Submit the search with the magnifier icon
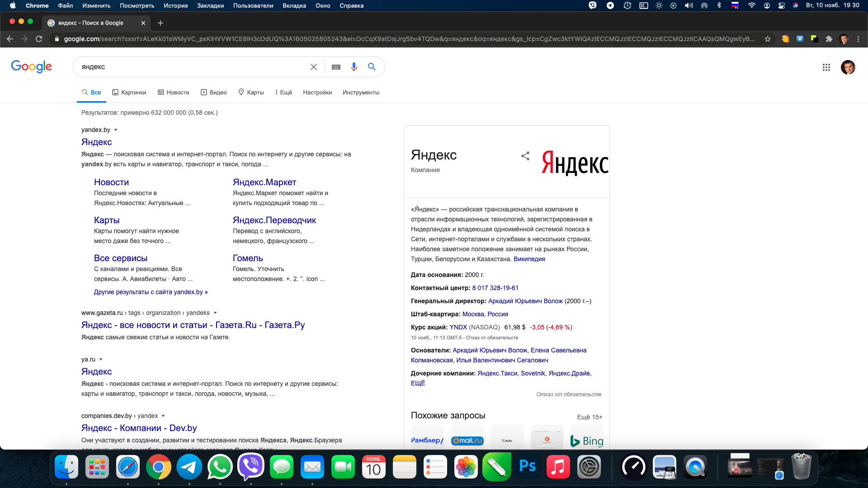Viewport: 868px width, 488px height. [372, 67]
